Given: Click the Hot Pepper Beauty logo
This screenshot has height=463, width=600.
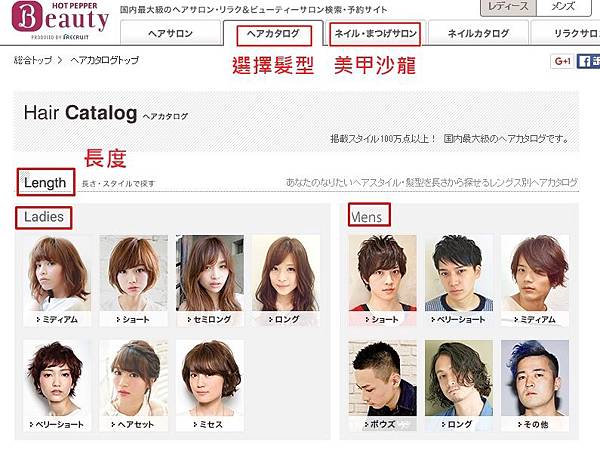Looking at the screenshot, I should [60, 20].
